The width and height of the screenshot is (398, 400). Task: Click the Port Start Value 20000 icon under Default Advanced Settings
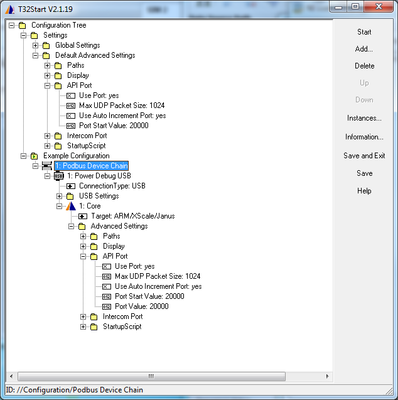tap(71, 126)
